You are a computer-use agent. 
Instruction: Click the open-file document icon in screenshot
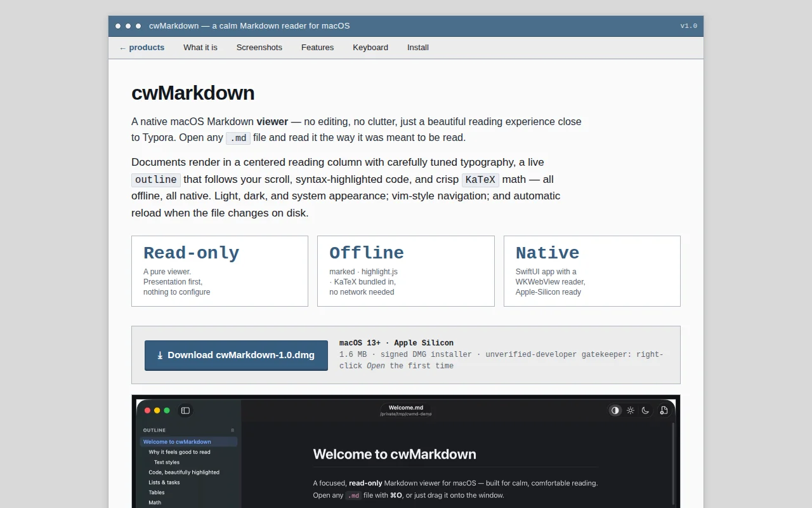[x=664, y=410]
